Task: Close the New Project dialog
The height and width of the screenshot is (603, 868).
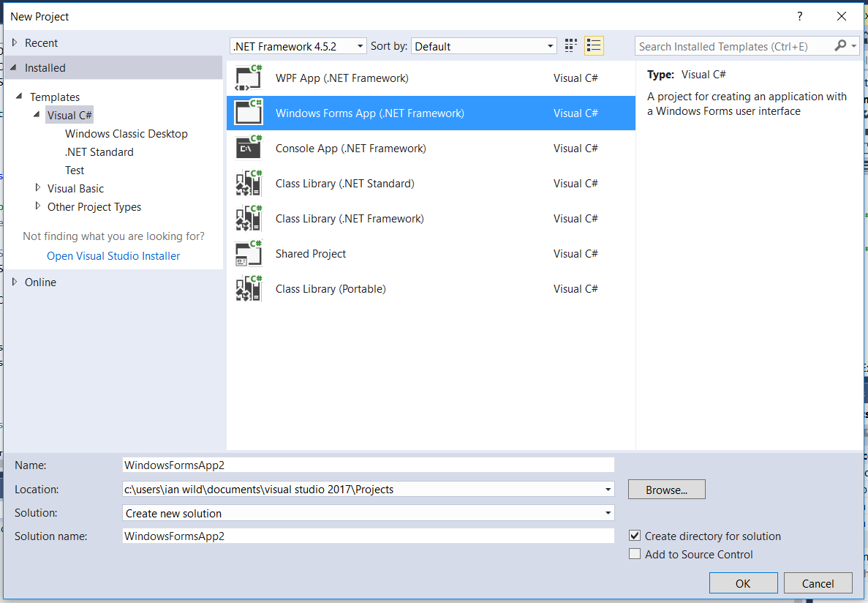Action: coord(842,16)
